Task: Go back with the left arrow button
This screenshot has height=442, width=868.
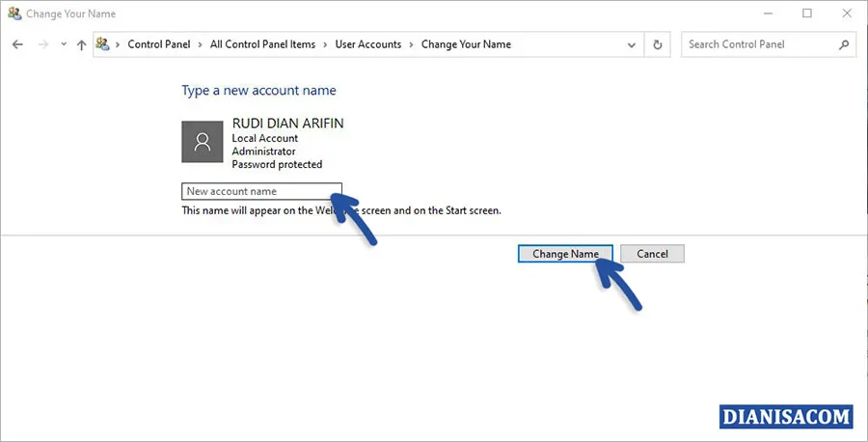Action: [17, 44]
